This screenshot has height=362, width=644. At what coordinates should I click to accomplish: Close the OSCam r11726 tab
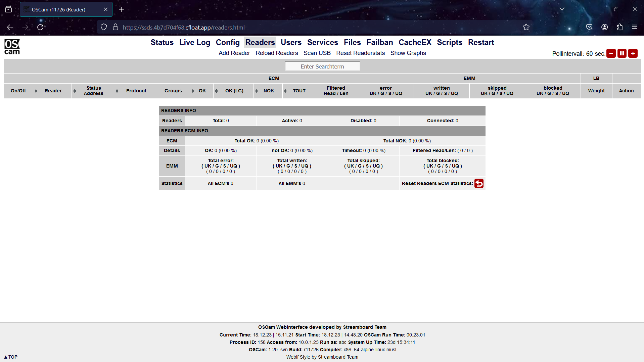105,9
